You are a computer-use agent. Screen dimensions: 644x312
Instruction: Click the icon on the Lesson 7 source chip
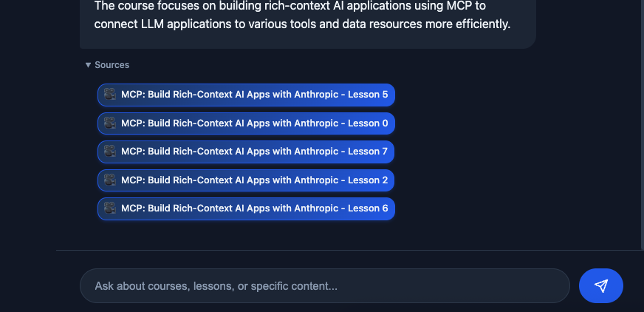(110, 152)
